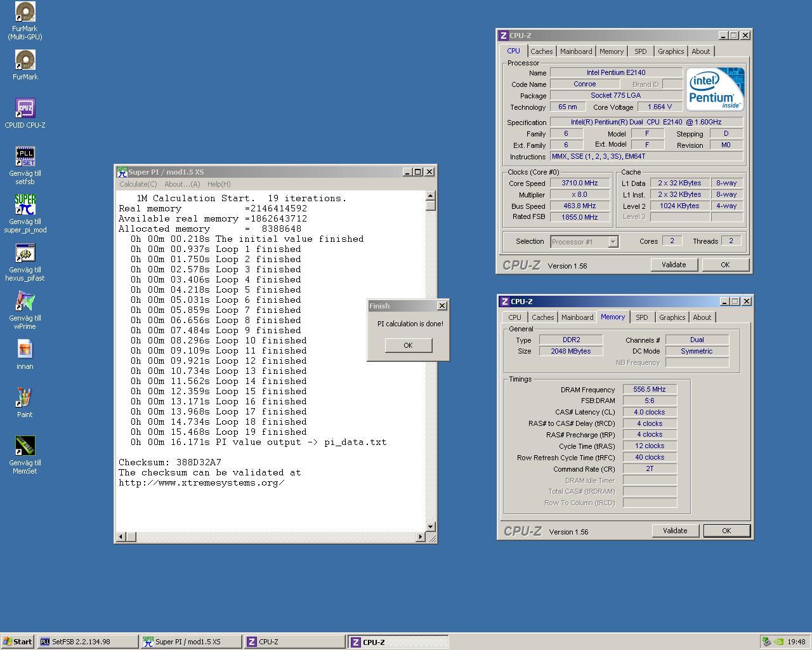Viewport: 812px width, 650px height.
Task: Open the Start menu
Action: (18, 642)
